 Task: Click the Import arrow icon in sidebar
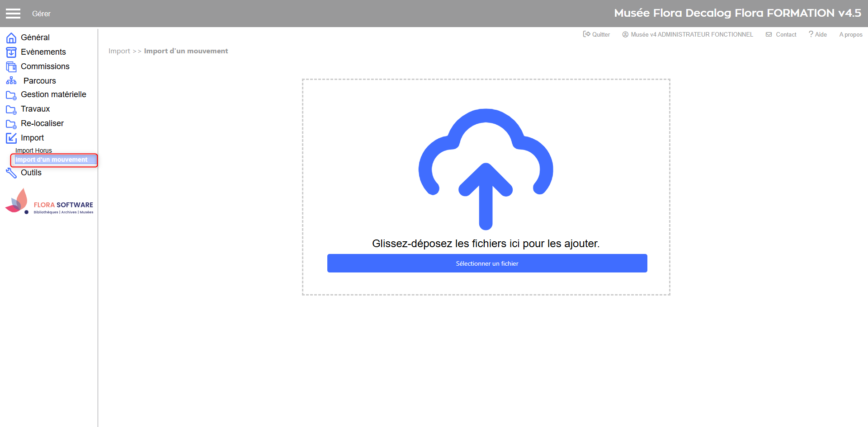click(11, 138)
